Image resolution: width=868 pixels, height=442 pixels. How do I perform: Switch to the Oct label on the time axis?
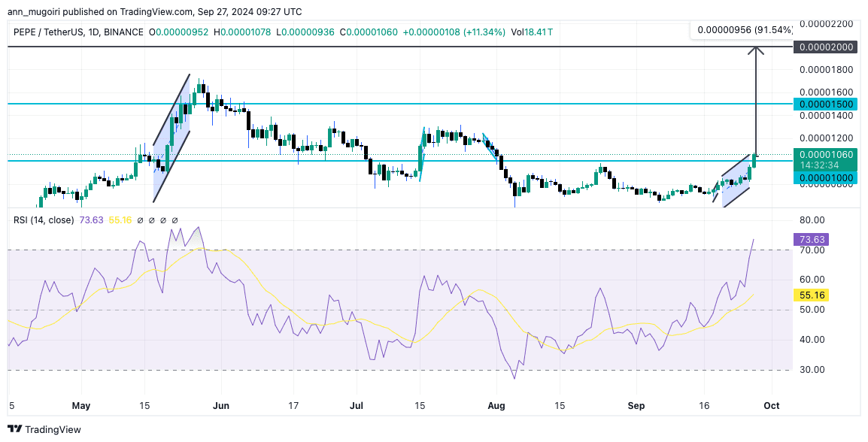[x=771, y=405]
